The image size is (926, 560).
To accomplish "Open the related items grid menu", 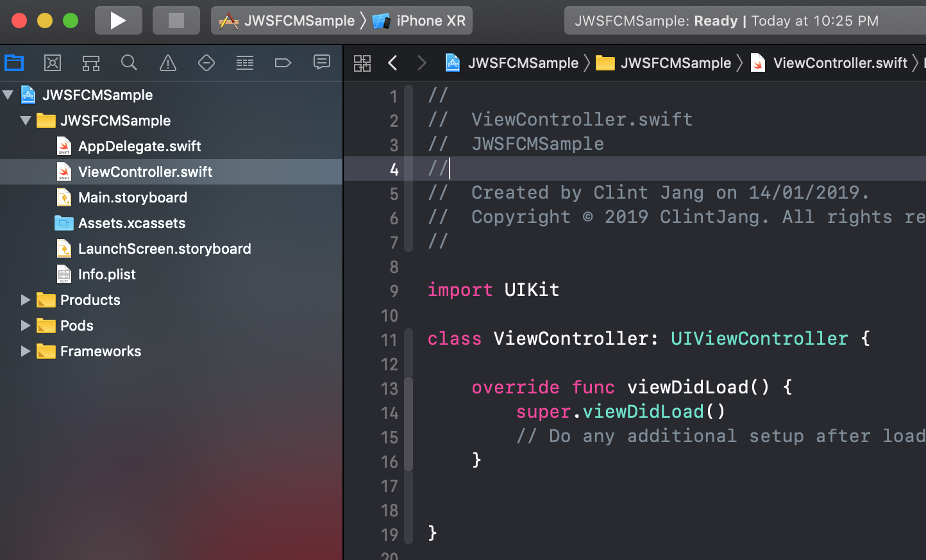I will 362,63.
